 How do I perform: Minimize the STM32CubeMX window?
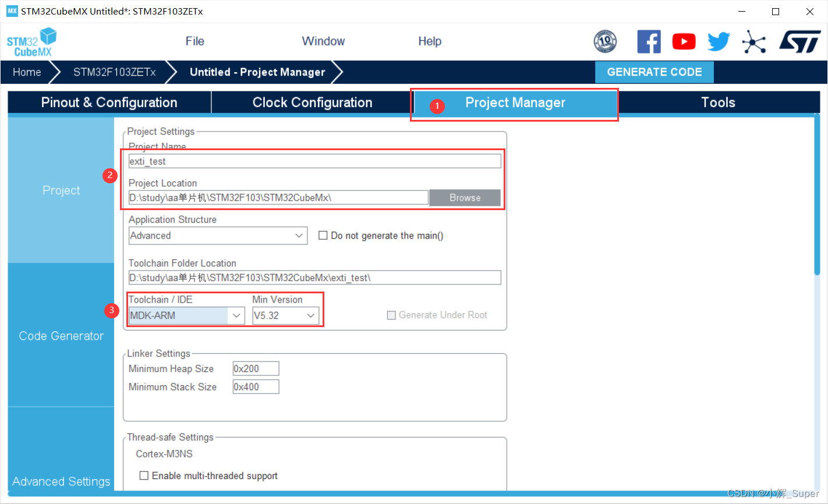coord(742,12)
